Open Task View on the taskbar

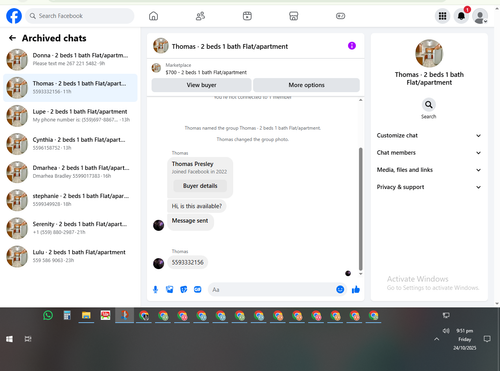click(x=28, y=339)
